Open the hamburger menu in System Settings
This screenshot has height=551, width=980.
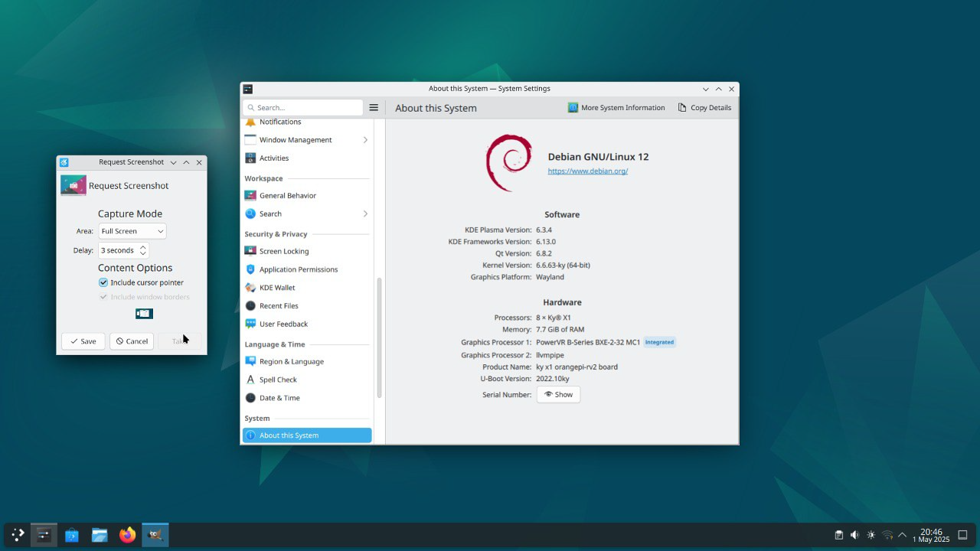374,108
